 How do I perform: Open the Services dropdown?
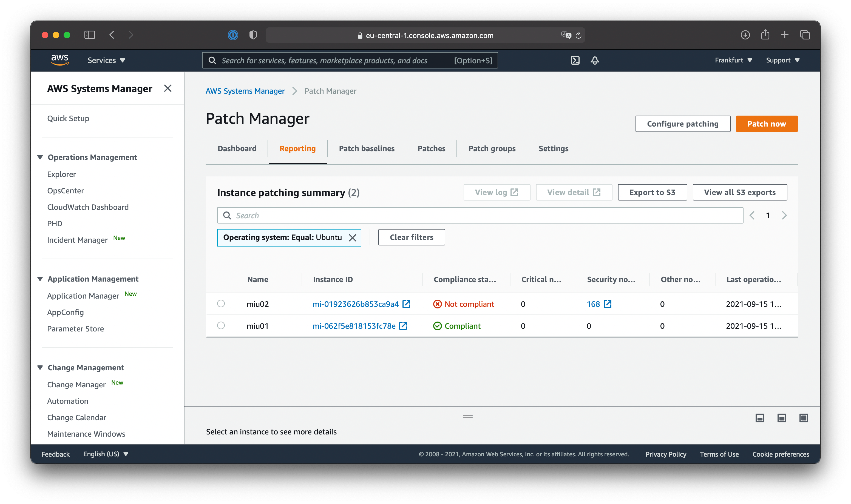coord(106,60)
